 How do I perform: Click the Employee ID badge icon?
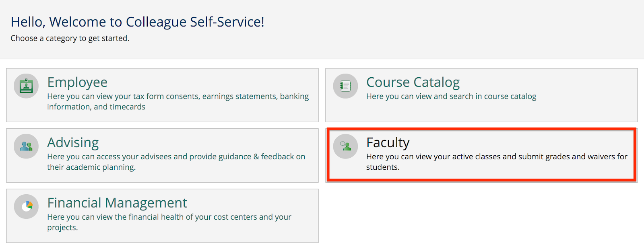[26, 86]
